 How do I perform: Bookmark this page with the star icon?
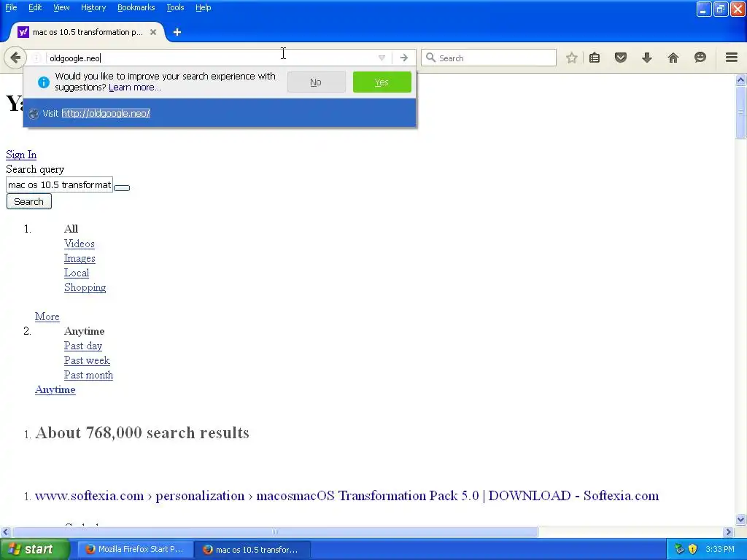click(x=572, y=58)
